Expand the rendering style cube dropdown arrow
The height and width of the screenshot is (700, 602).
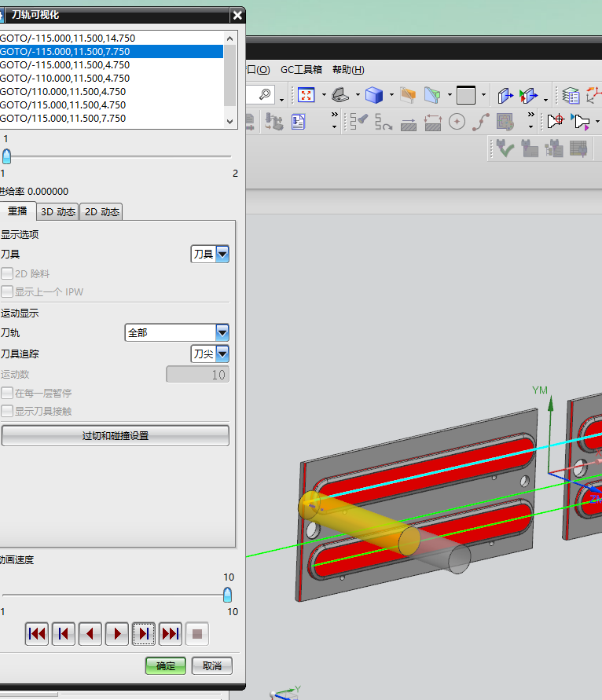(x=391, y=95)
